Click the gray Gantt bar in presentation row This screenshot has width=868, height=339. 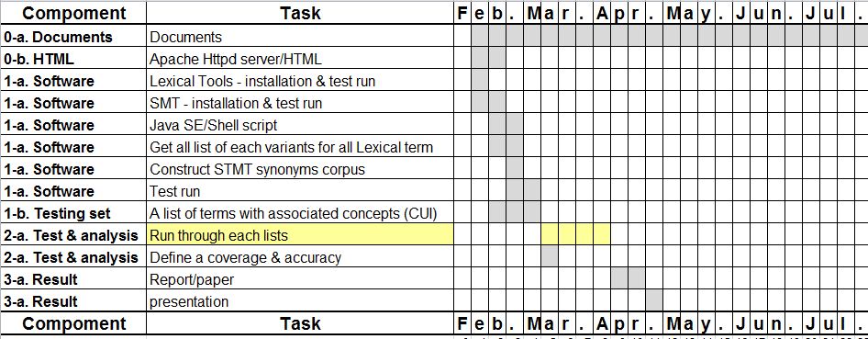coord(654,300)
